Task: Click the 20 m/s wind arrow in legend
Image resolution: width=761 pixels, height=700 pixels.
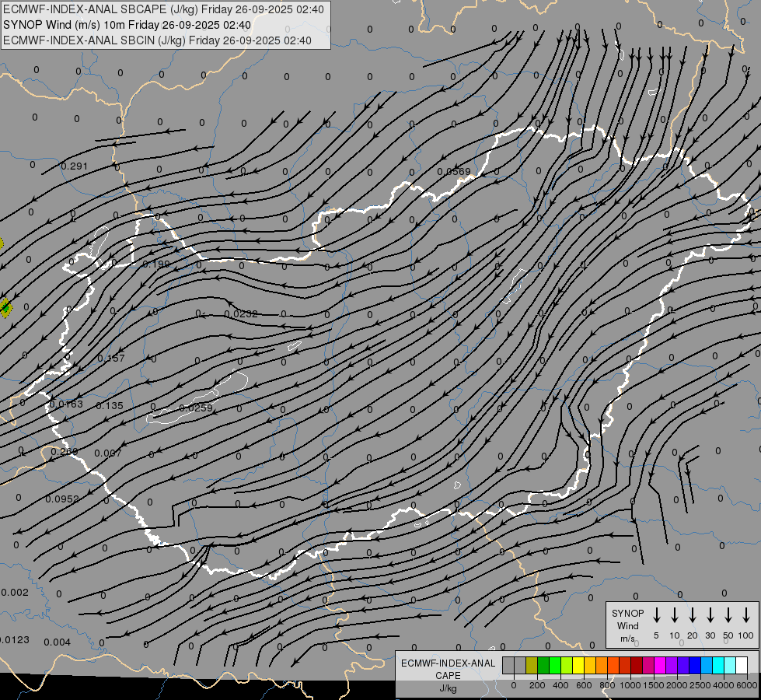Action: tap(693, 615)
